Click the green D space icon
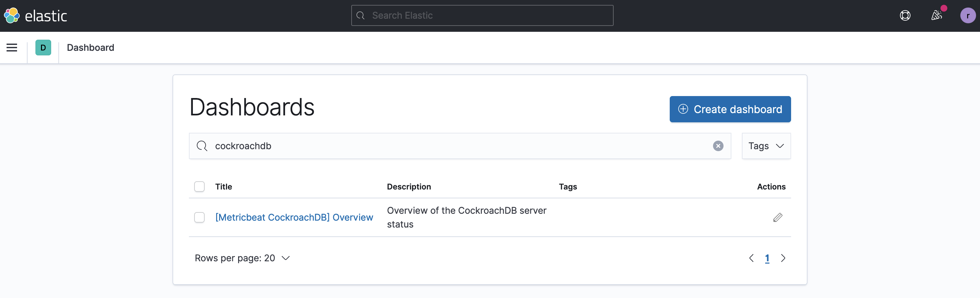This screenshot has height=298, width=980. click(43, 48)
